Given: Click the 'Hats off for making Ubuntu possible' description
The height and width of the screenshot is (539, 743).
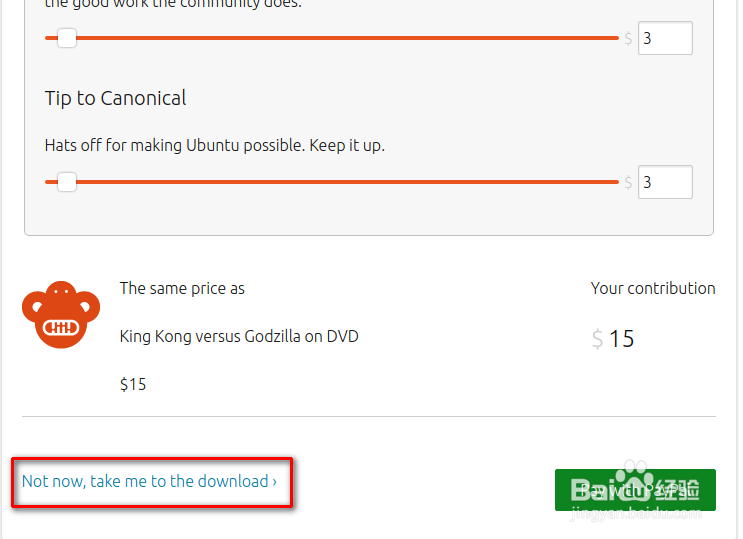Looking at the screenshot, I should point(215,145).
